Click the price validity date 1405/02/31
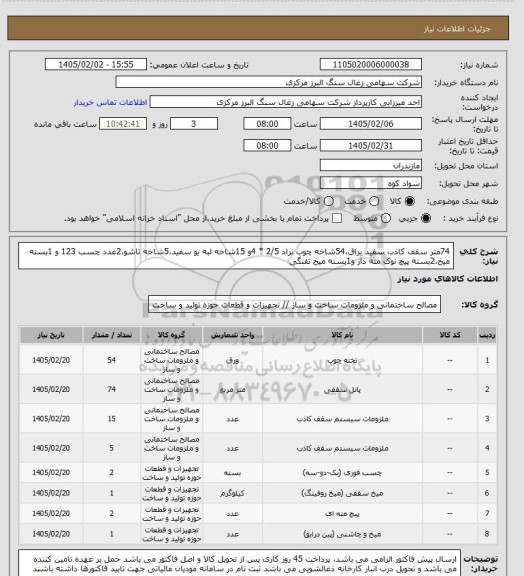 pos(370,146)
